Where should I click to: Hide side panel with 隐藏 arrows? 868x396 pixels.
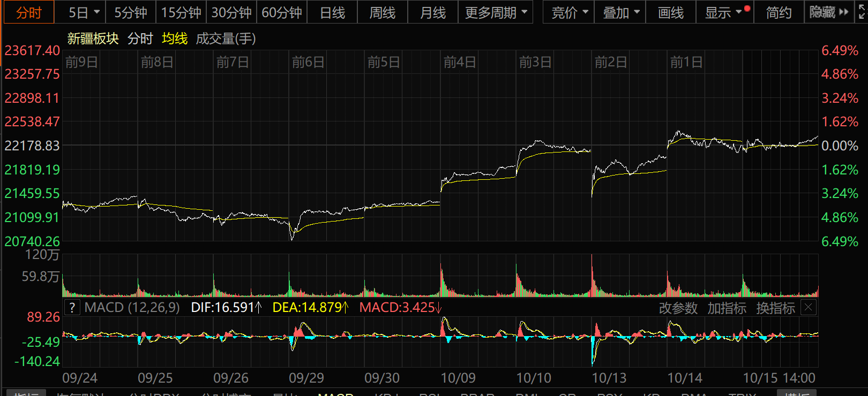tap(829, 12)
